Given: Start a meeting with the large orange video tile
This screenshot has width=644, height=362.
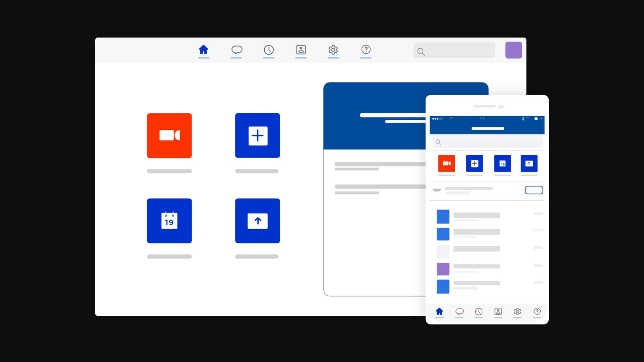Looking at the screenshot, I should click(169, 135).
